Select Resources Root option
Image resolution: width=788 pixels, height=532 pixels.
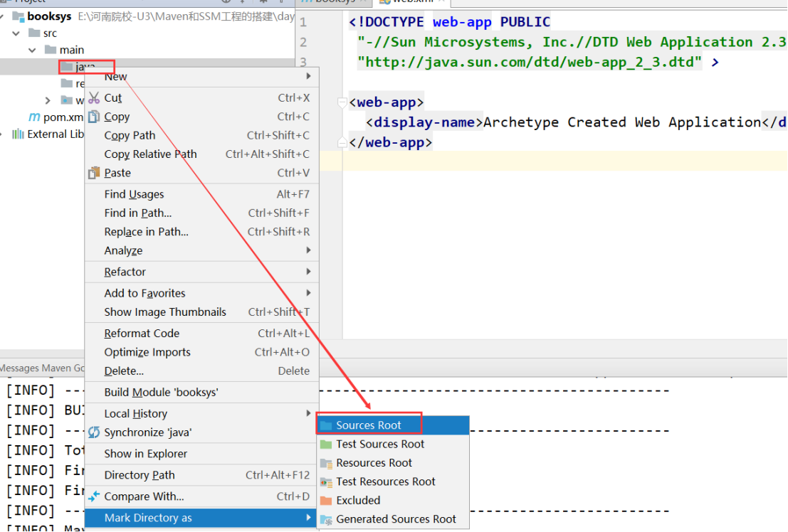pos(393,463)
